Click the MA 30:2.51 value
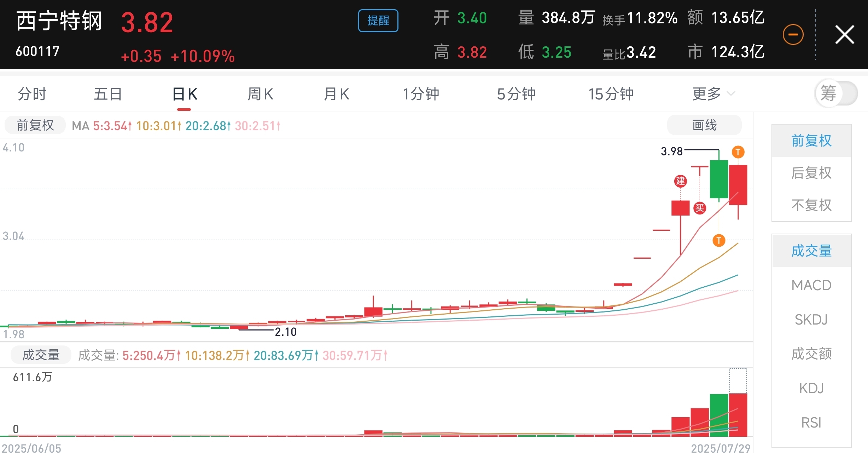The width and height of the screenshot is (868, 453). (x=257, y=126)
